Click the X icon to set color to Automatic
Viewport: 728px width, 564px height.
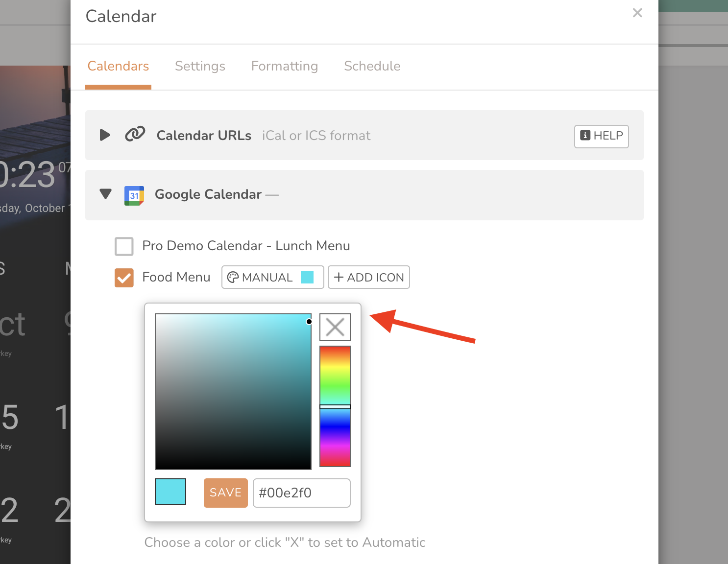335,327
